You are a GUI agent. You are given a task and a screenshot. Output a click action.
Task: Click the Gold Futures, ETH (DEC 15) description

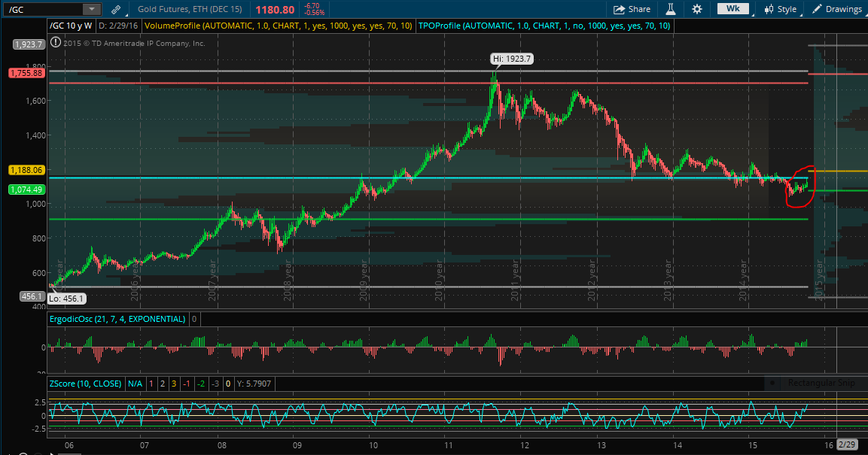coord(190,9)
